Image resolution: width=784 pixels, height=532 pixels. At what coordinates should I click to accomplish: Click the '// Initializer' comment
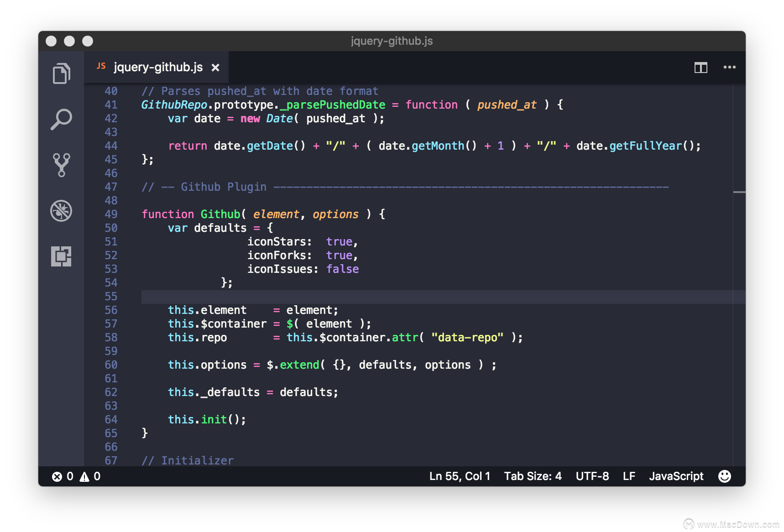[x=188, y=460]
